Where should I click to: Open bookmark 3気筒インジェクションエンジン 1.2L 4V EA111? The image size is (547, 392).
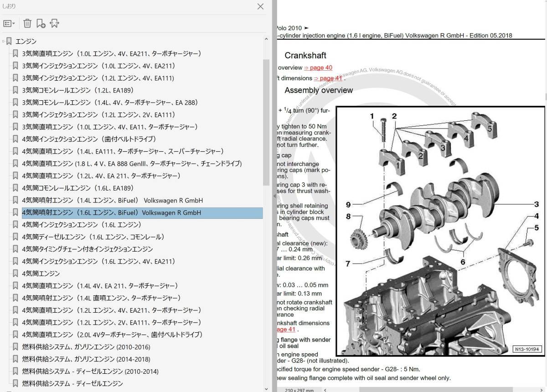[x=98, y=78]
